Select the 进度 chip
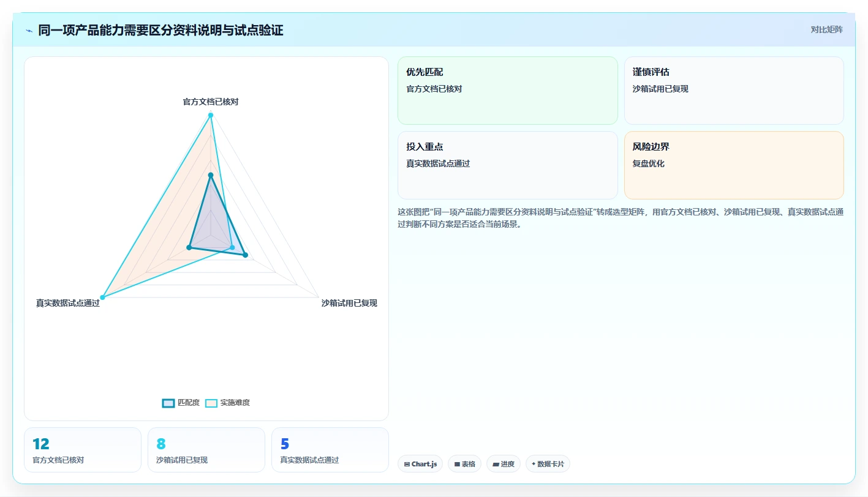 click(x=504, y=464)
